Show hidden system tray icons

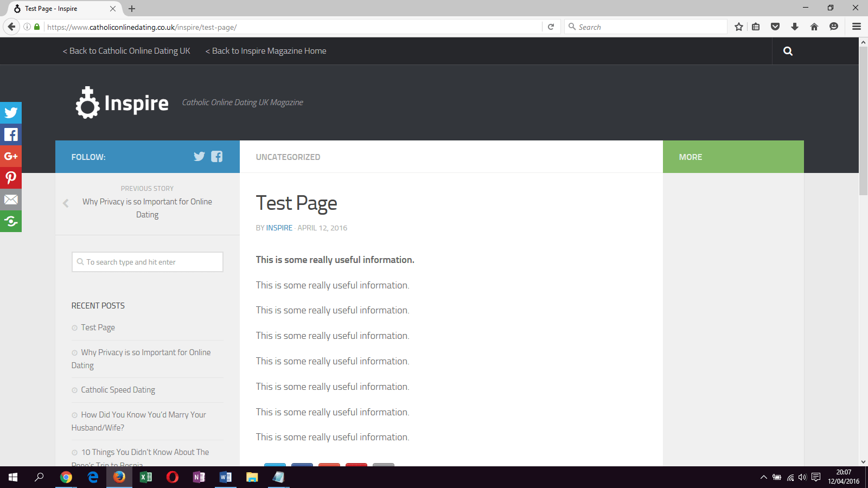click(763, 477)
